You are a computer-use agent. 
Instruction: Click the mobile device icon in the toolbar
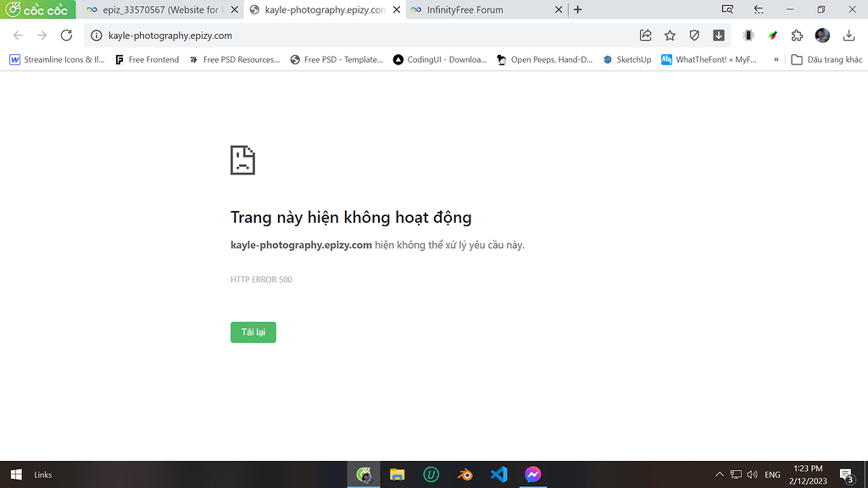point(746,36)
